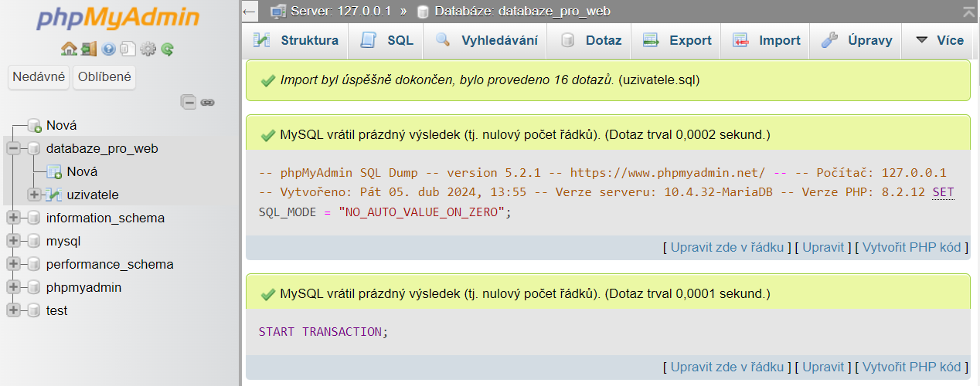Screen dimensions: 980x386
Task: Click database icon of databaze_pro_web
Action: 33,148
